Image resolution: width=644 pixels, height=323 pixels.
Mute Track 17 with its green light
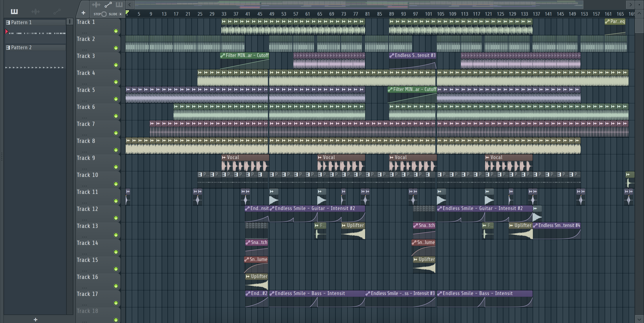(116, 303)
